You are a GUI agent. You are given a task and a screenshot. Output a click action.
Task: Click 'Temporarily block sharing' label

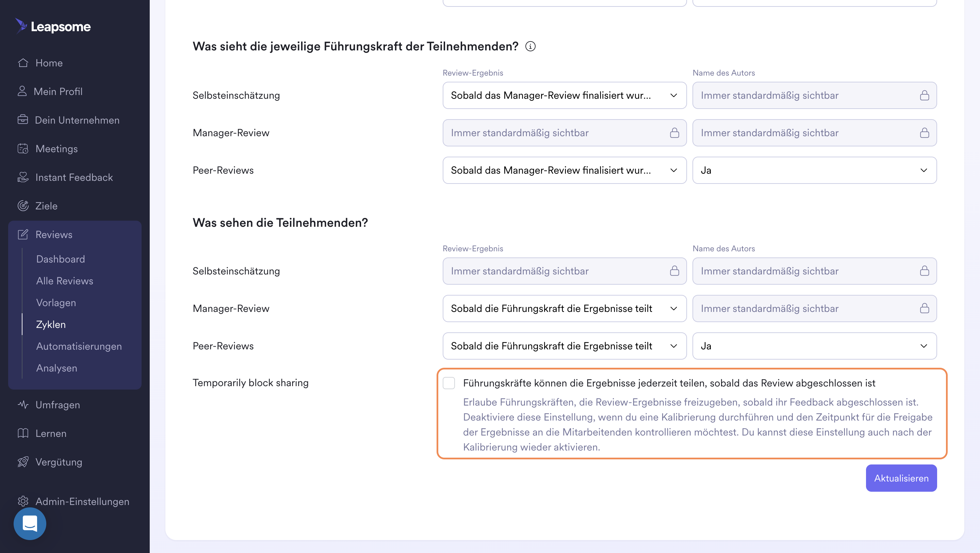250,382
